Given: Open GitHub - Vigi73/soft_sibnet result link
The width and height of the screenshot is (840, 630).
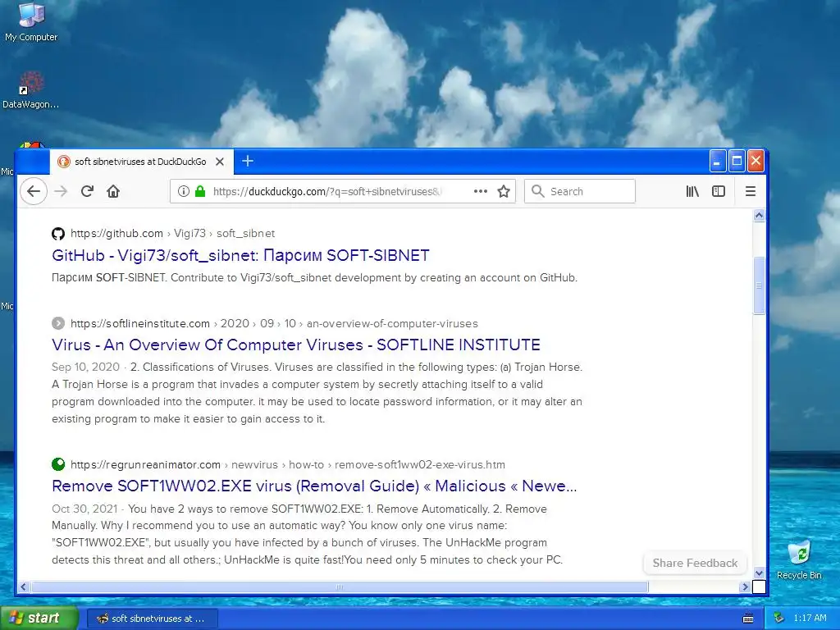Looking at the screenshot, I should pos(240,256).
